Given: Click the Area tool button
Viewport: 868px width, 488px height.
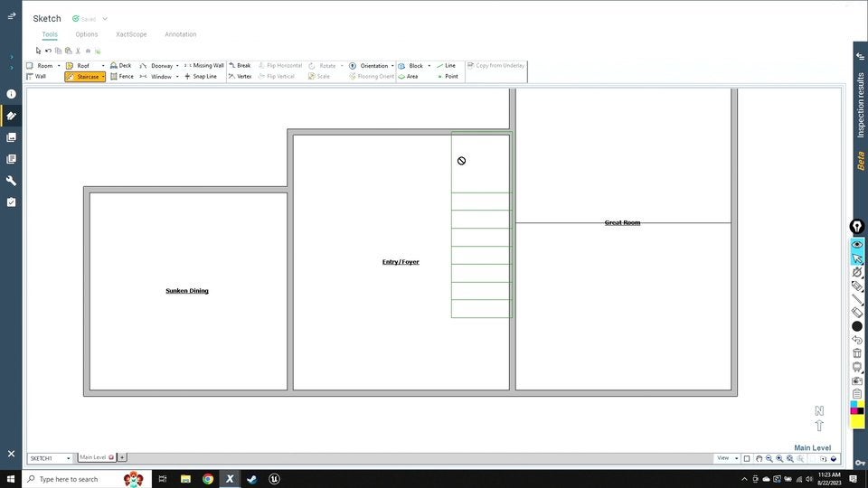Looking at the screenshot, I should 408,77.
